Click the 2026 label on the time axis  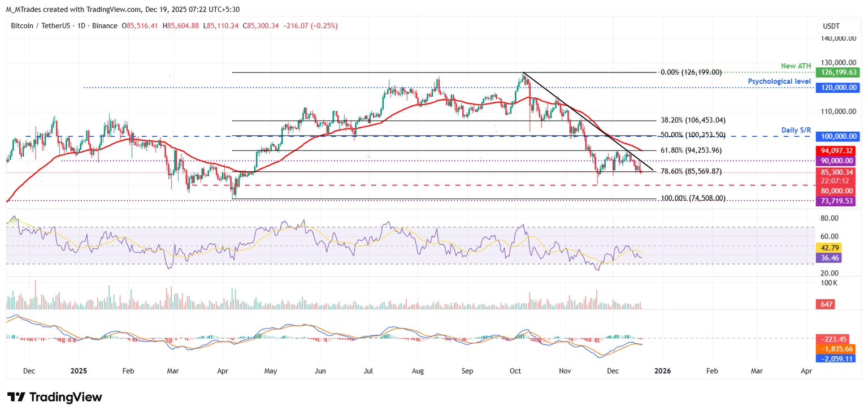tap(662, 371)
